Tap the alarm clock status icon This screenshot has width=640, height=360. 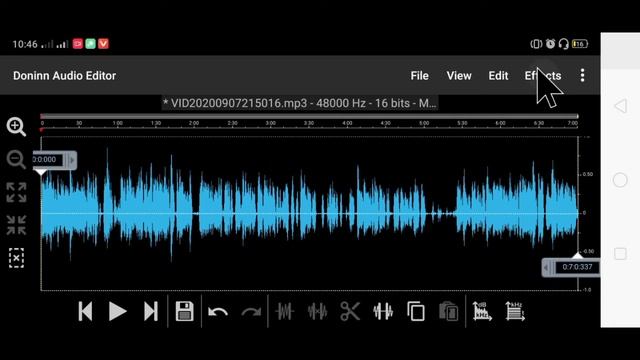click(x=550, y=44)
